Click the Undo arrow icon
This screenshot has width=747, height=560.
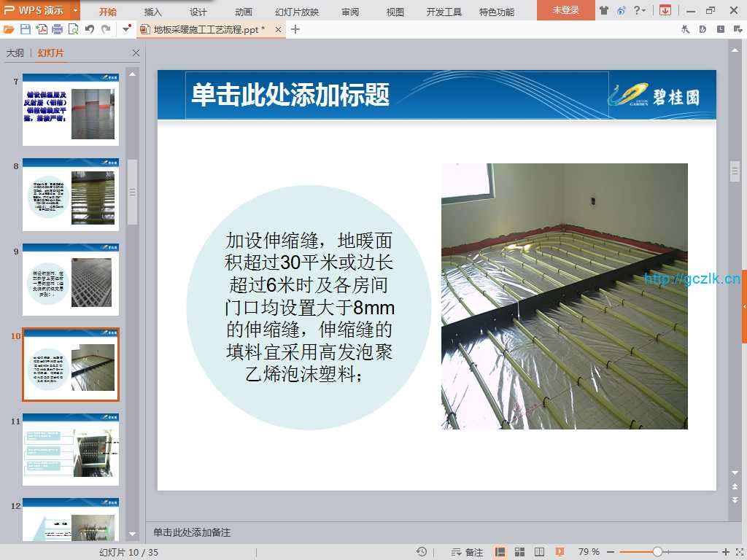(x=90, y=29)
